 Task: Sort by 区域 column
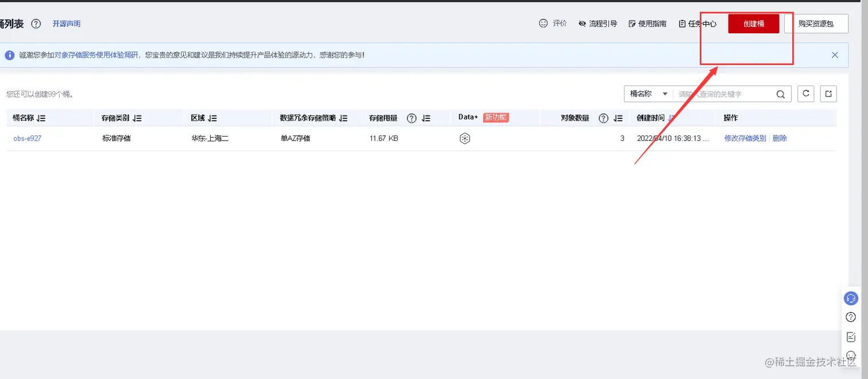point(212,118)
